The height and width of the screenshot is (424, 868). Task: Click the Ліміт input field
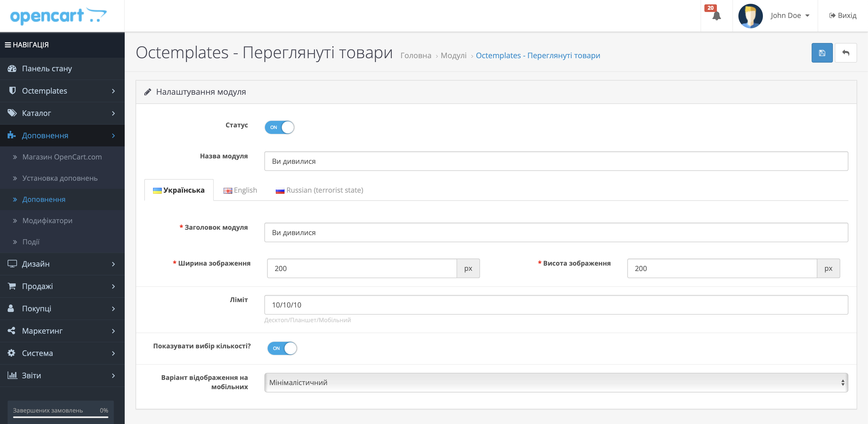click(556, 305)
